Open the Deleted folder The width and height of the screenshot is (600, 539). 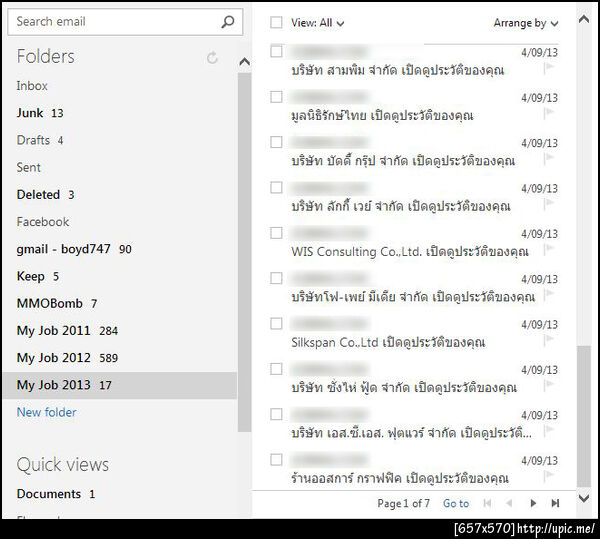[46, 194]
